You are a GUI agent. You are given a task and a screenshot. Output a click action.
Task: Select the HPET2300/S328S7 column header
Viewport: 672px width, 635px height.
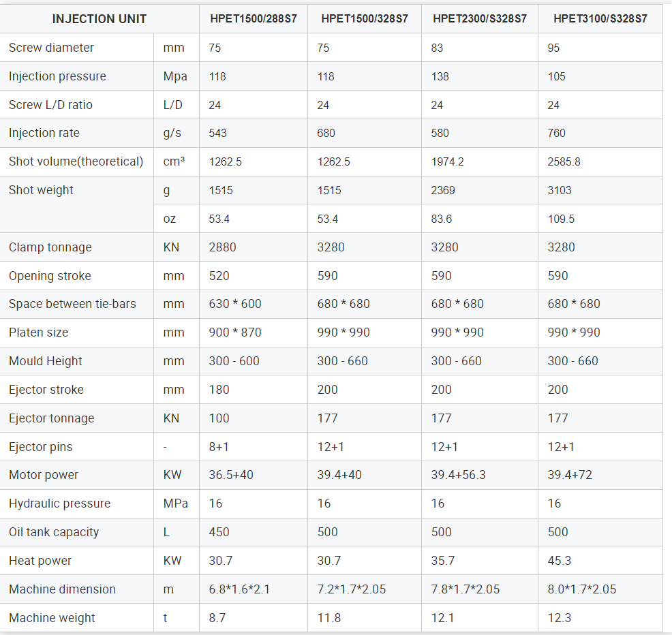(x=480, y=19)
